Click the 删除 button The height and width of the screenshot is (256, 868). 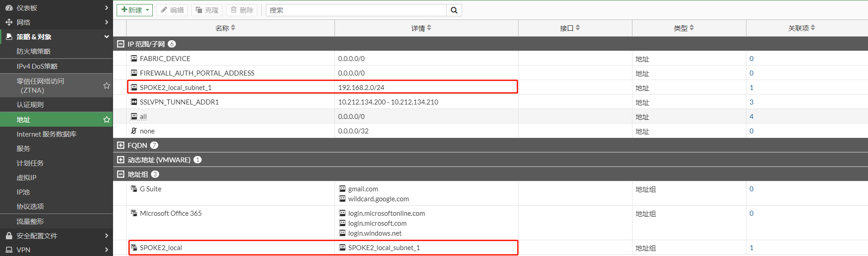(x=242, y=10)
